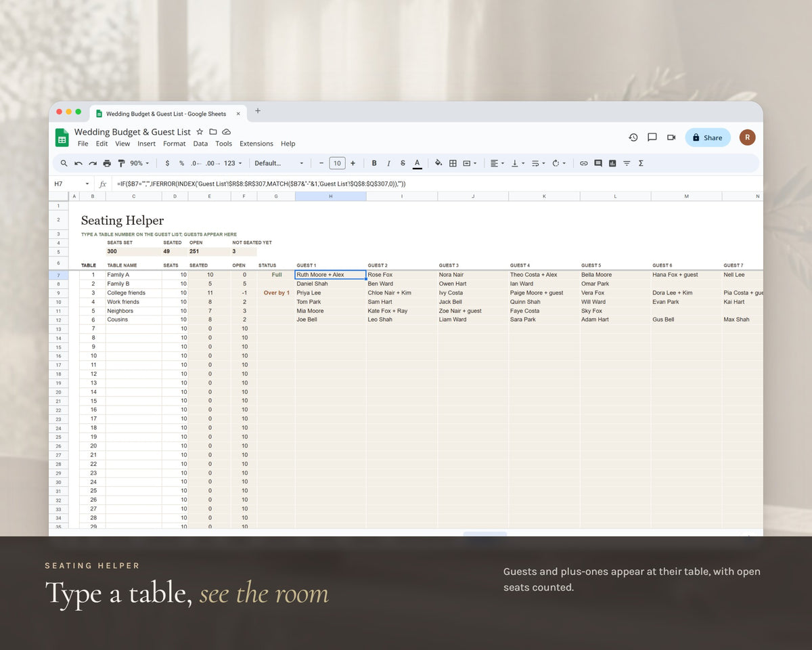Create a filter

click(627, 163)
